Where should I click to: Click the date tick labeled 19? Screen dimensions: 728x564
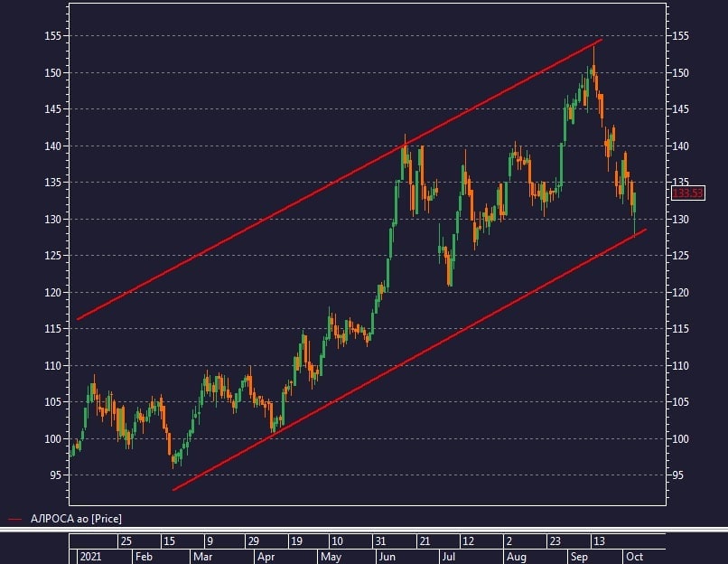(296, 541)
